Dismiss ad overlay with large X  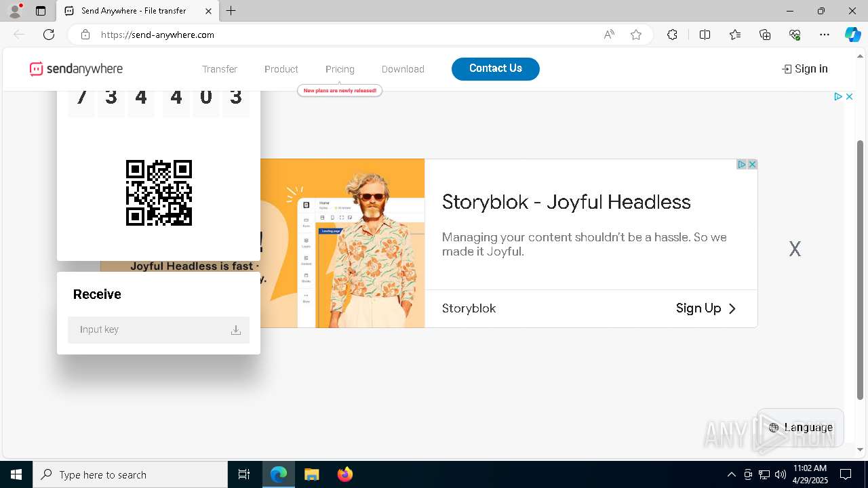point(795,249)
